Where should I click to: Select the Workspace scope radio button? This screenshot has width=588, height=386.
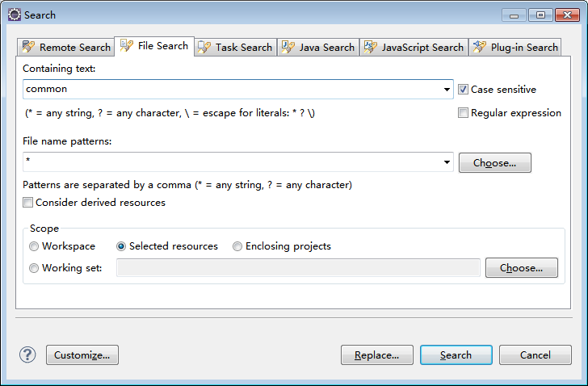pos(34,246)
